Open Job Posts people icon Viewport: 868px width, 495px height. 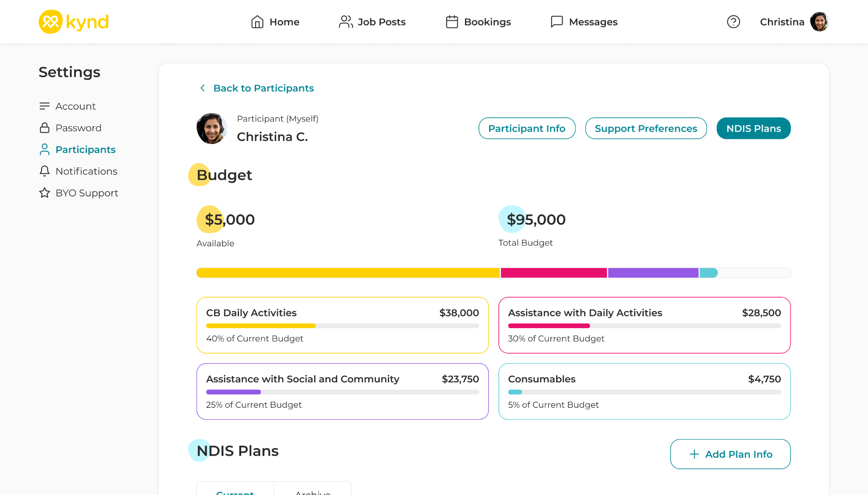345,22
